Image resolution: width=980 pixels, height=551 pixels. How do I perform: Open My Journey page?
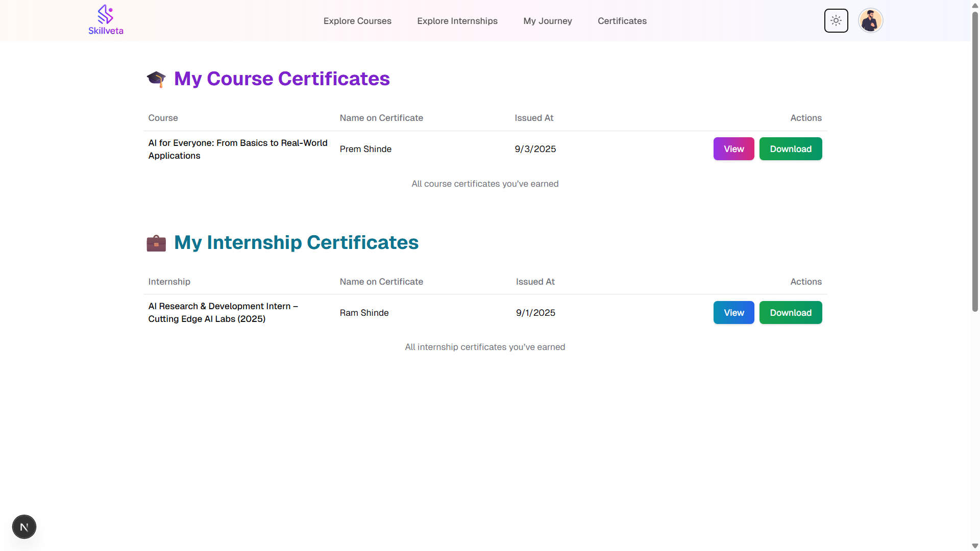tap(548, 21)
